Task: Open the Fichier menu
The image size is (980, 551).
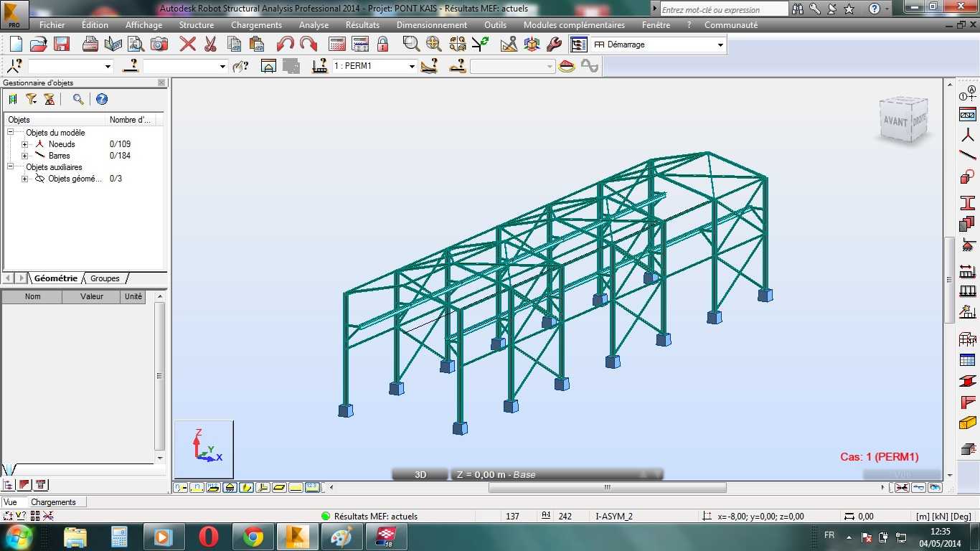Action: [52, 25]
